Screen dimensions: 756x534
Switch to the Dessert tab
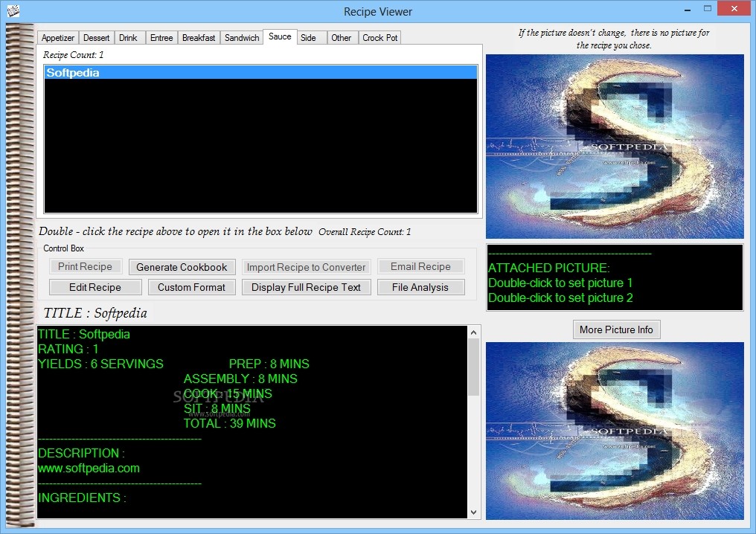pos(97,38)
